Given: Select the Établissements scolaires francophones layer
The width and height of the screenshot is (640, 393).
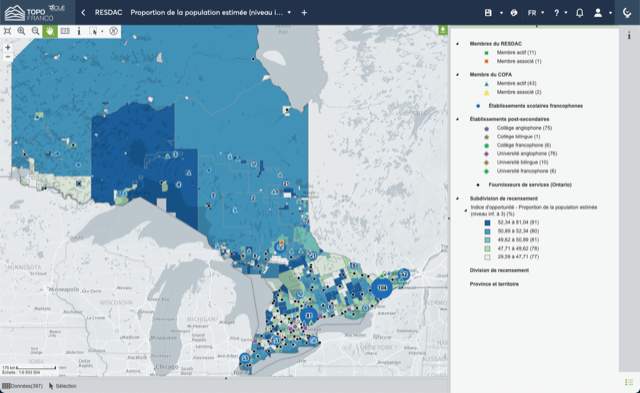Looking at the screenshot, I should 536,106.
